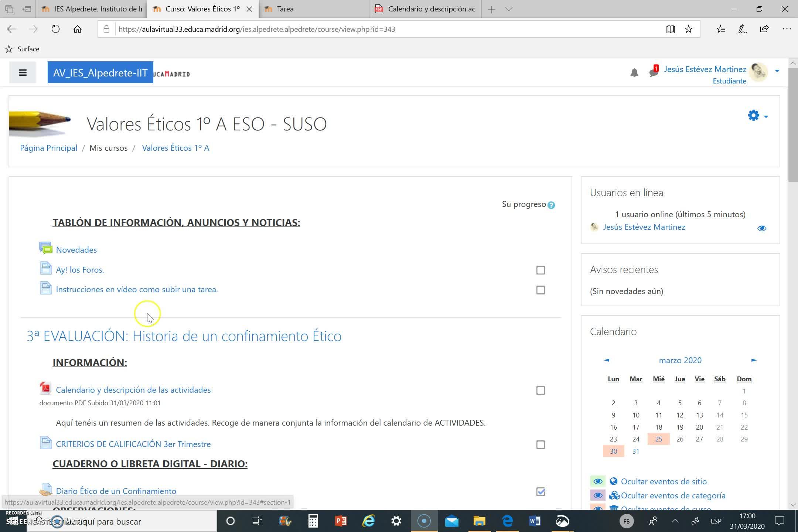Open the messages chat bubble icon

click(653, 72)
